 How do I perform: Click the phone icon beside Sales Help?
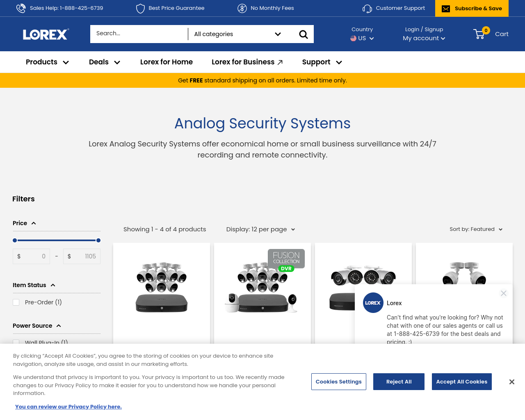[21, 8]
